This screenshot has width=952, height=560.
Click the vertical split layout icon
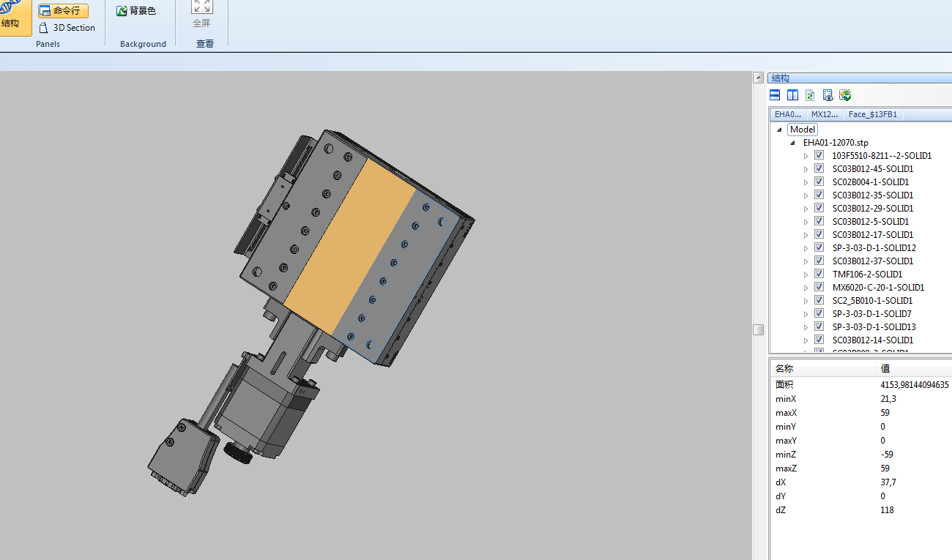coord(792,95)
